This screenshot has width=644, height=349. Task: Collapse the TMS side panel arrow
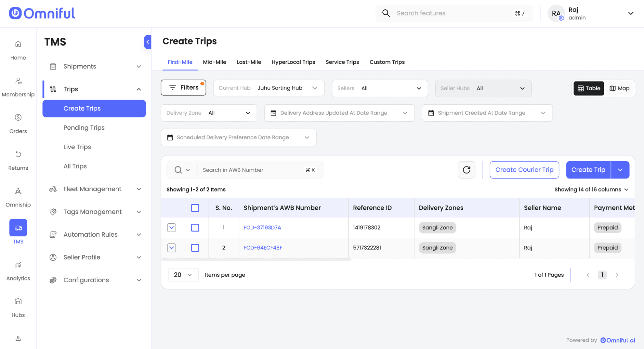click(148, 42)
